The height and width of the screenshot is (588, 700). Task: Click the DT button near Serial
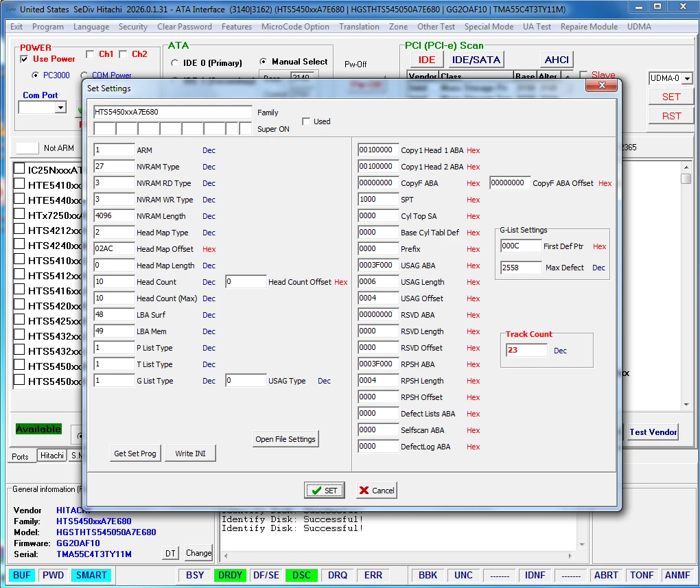pos(170,553)
